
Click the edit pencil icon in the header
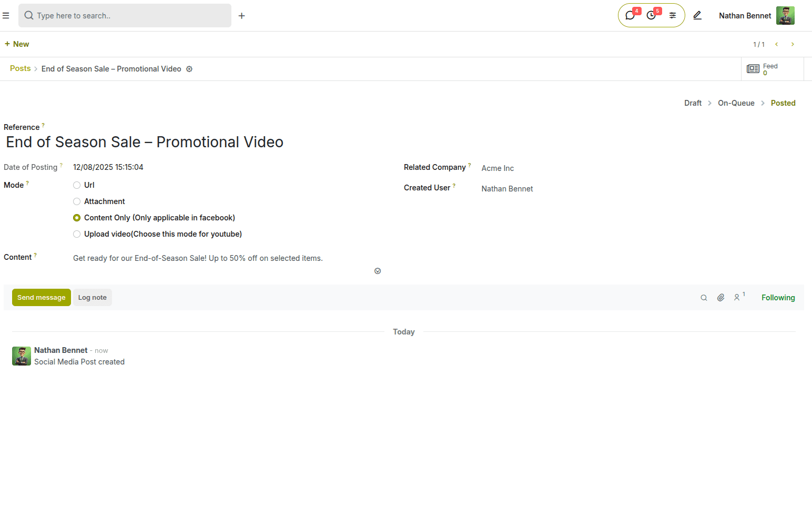click(x=697, y=15)
